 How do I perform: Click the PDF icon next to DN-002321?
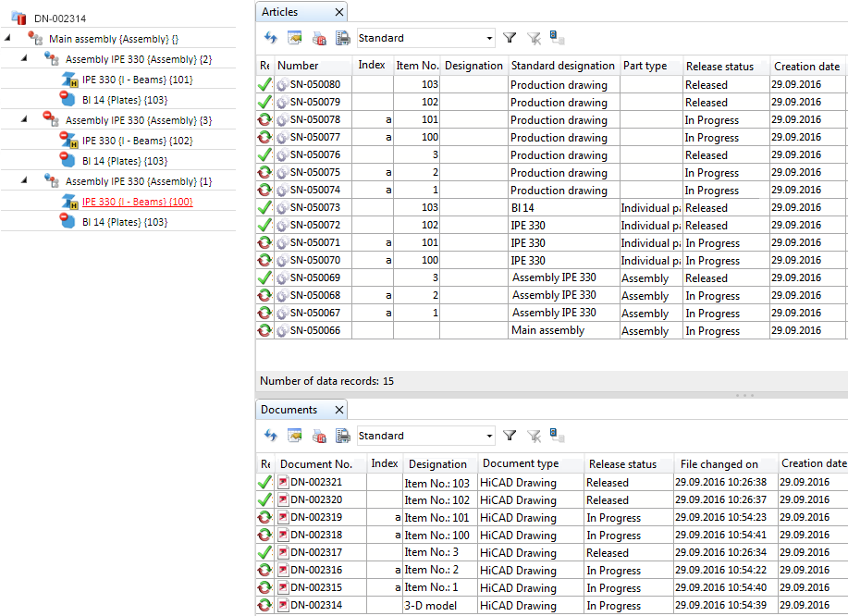(x=284, y=482)
